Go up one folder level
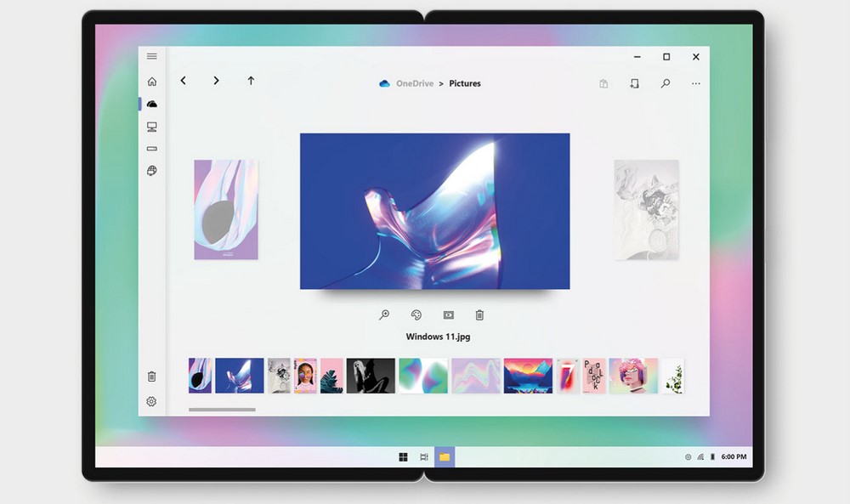 (x=251, y=81)
